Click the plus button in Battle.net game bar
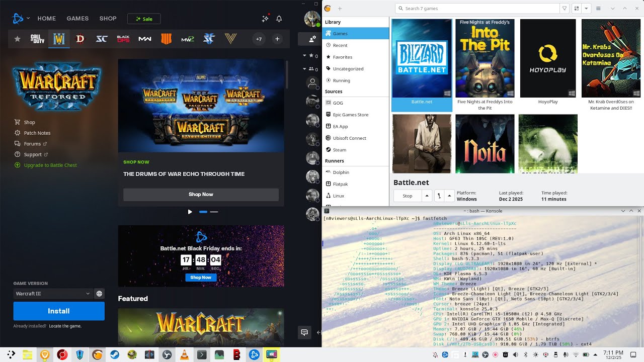 [277, 39]
